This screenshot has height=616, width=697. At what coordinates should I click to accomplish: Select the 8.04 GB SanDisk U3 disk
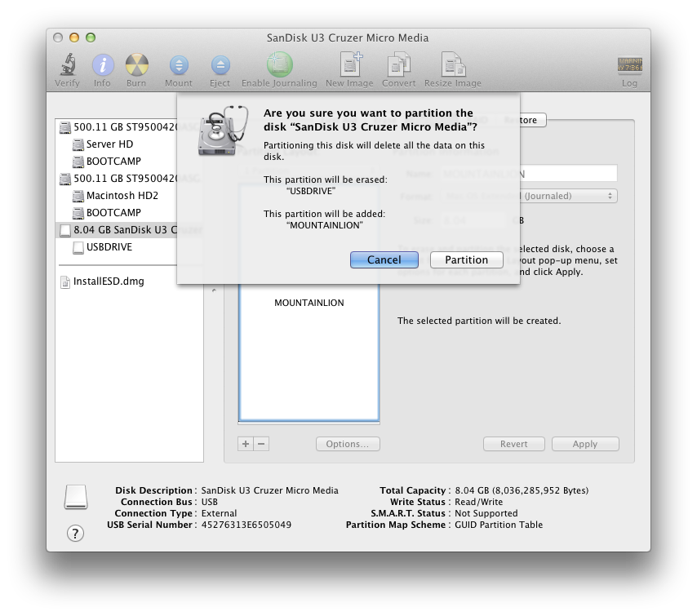click(129, 230)
